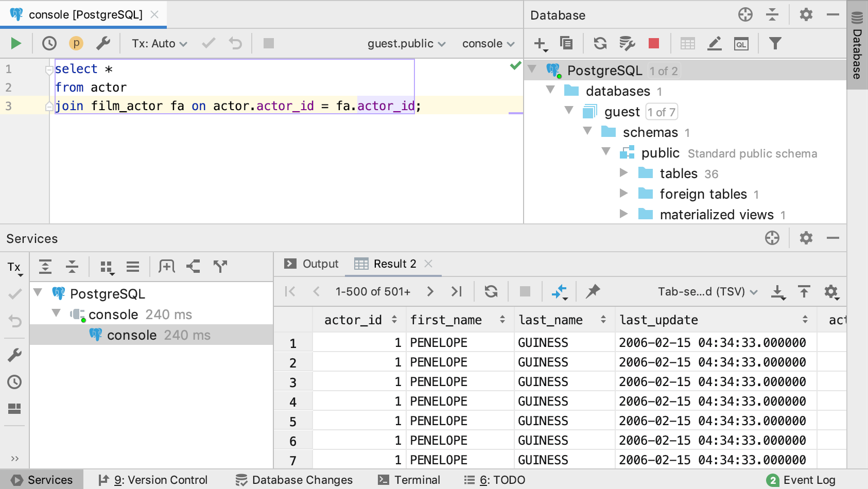The image size is (868, 489).
Task: Open 6: TODO tool window
Action: click(x=494, y=480)
